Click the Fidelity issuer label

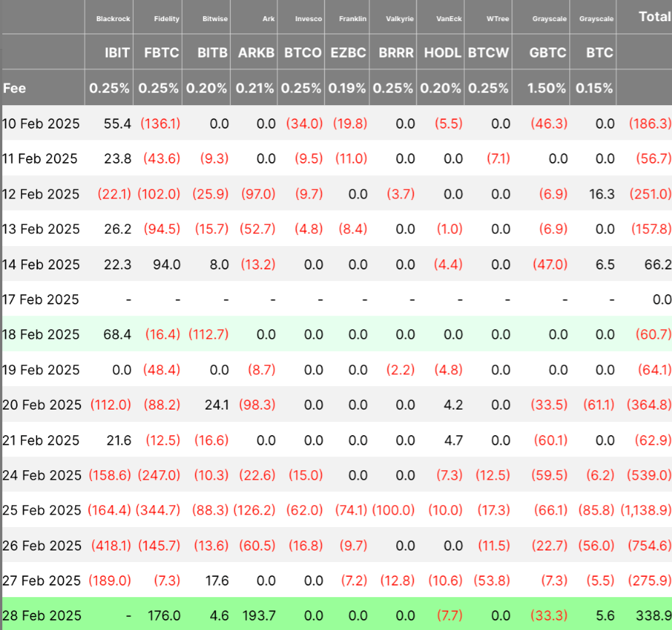(x=166, y=19)
